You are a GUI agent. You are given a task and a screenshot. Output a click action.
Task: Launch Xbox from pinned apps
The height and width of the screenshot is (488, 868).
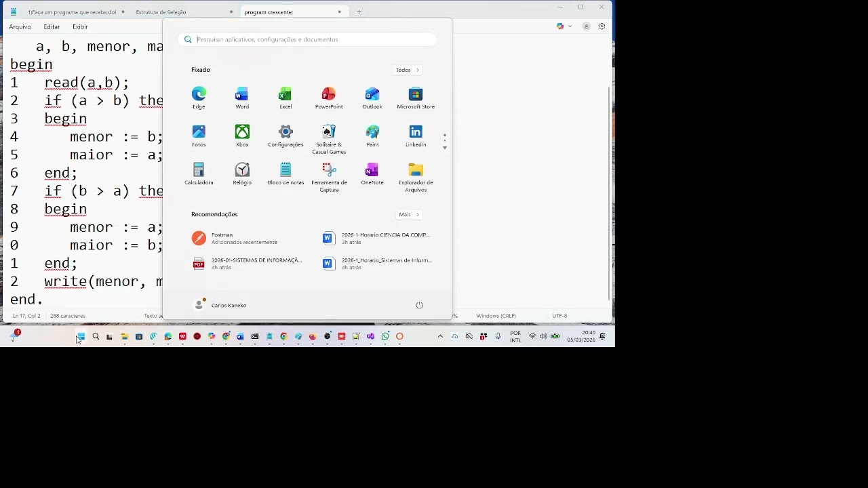tap(242, 136)
